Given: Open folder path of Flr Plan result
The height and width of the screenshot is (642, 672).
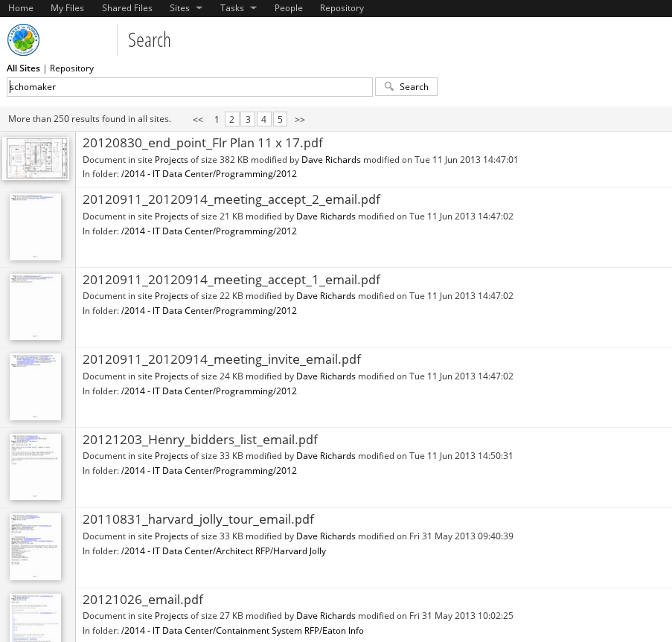Looking at the screenshot, I should click(208, 174).
